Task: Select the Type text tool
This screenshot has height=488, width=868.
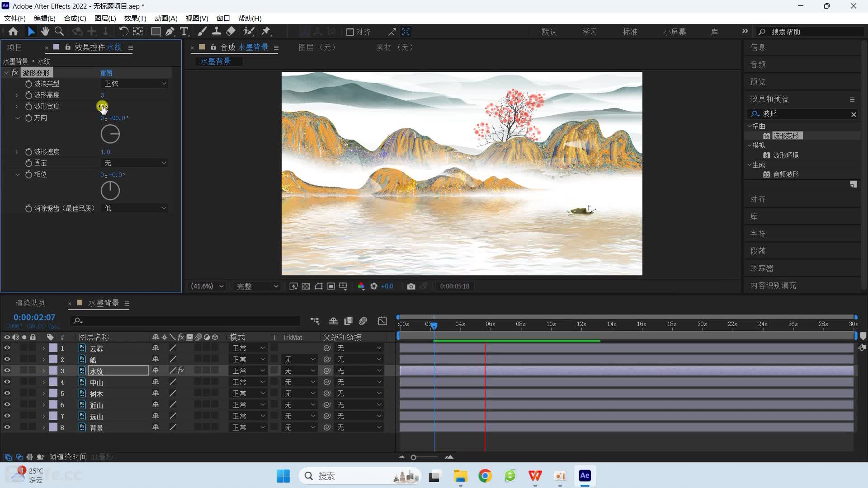Action: [184, 32]
